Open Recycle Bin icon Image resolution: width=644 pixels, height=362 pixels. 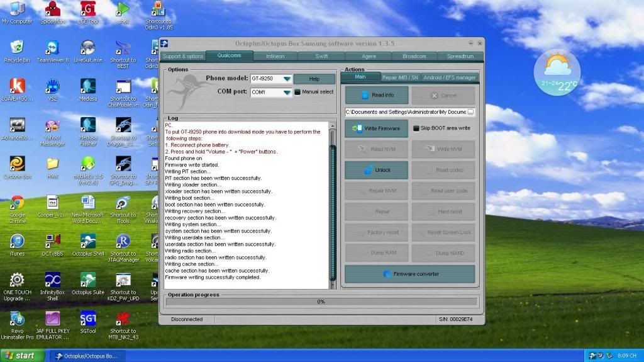tap(17, 52)
